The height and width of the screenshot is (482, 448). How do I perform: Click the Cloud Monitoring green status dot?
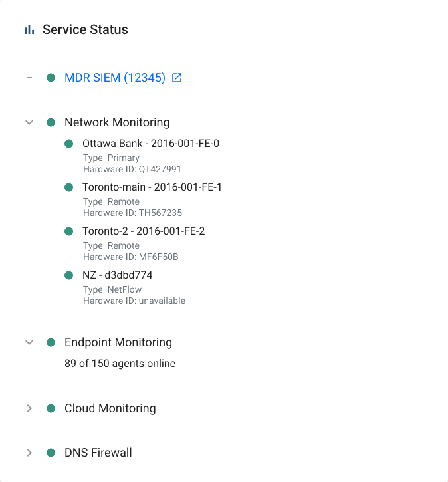[51, 408]
